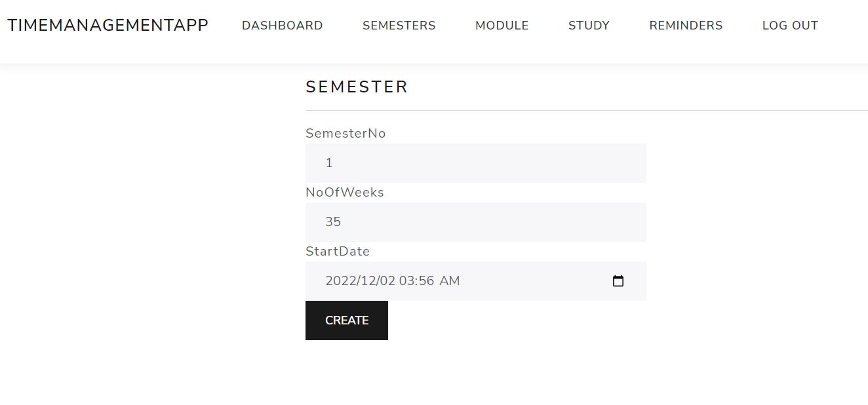Click inside the SemesterNo input field
The image size is (868, 405).
(475, 163)
